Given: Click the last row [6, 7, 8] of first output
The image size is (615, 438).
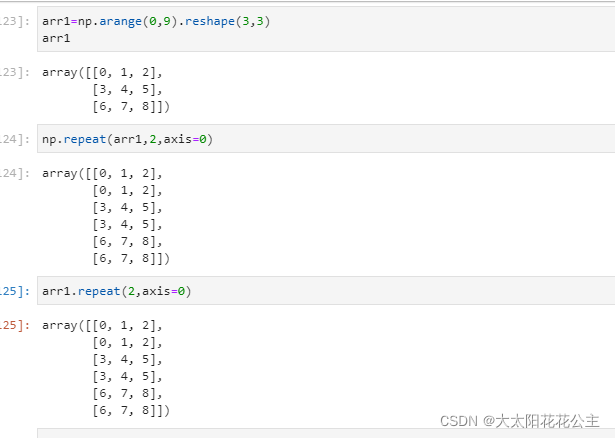Looking at the screenshot, I should [127, 107].
